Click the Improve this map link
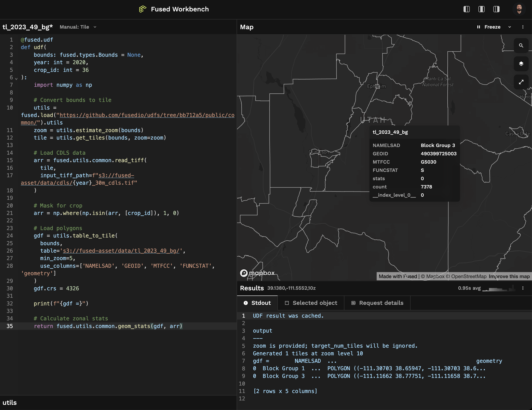 (509, 276)
